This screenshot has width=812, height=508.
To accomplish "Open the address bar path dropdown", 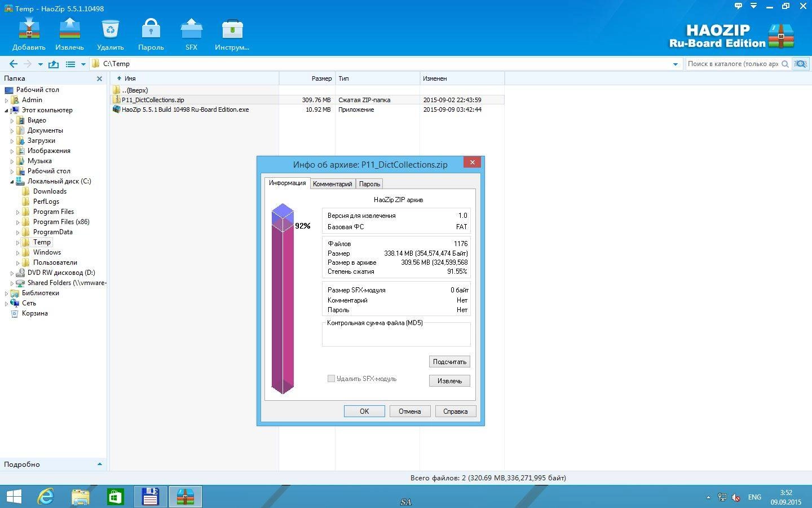I will click(x=675, y=64).
